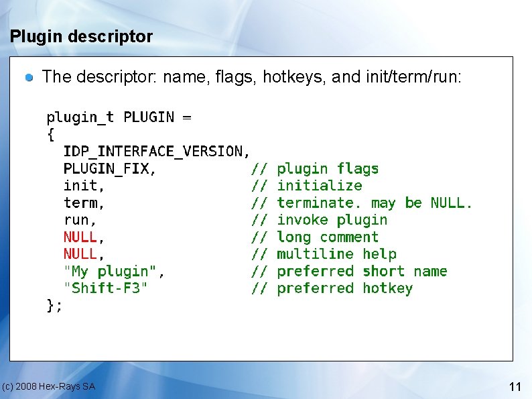Click the "IDP_INTERFACE_VERSION," code line
The width and height of the screenshot is (532, 399).
[156, 152]
